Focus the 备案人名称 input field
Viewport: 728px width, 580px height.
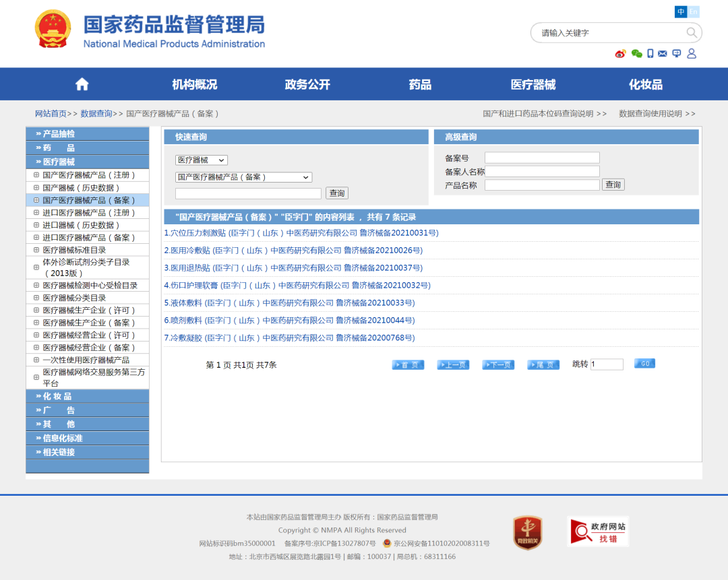click(542, 171)
